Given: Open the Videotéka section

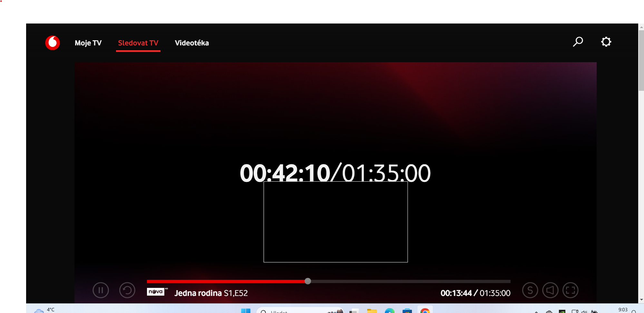Looking at the screenshot, I should pyautogui.click(x=192, y=43).
